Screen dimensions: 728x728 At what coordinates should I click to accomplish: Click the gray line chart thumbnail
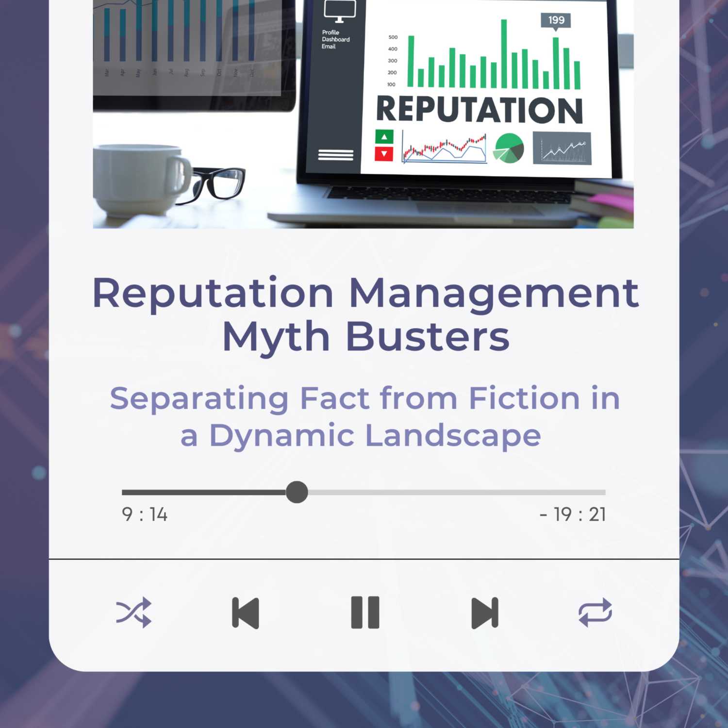(x=562, y=149)
